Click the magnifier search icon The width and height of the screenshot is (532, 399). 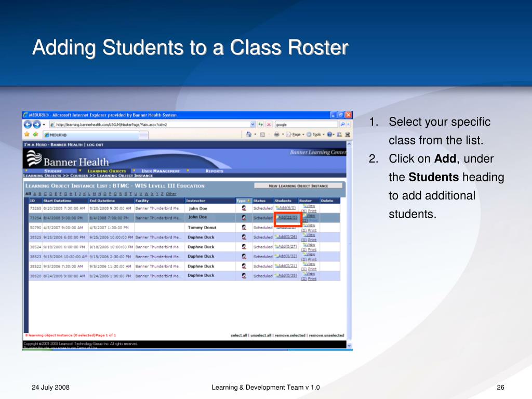[342, 125]
